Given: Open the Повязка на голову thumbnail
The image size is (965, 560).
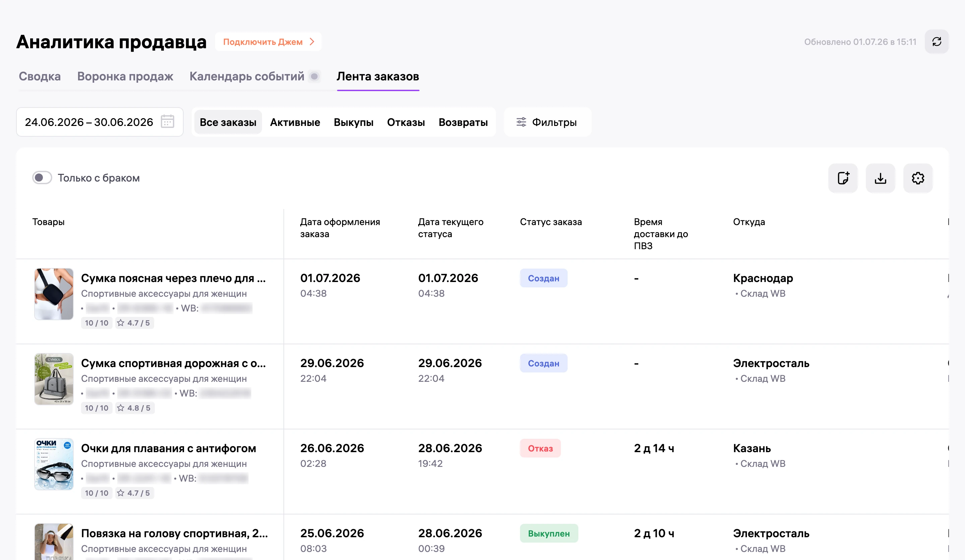Looking at the screenshot, I should pos(54,542).
